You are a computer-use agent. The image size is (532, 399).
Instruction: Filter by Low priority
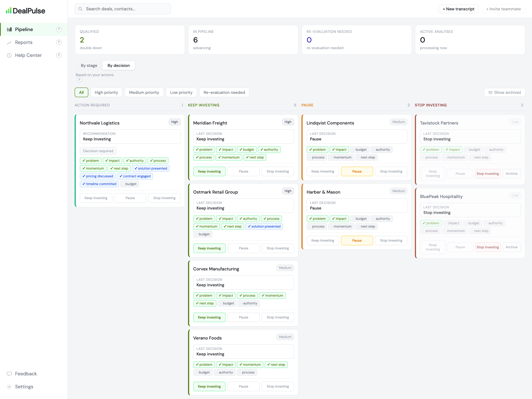click(x=181, y=92)
